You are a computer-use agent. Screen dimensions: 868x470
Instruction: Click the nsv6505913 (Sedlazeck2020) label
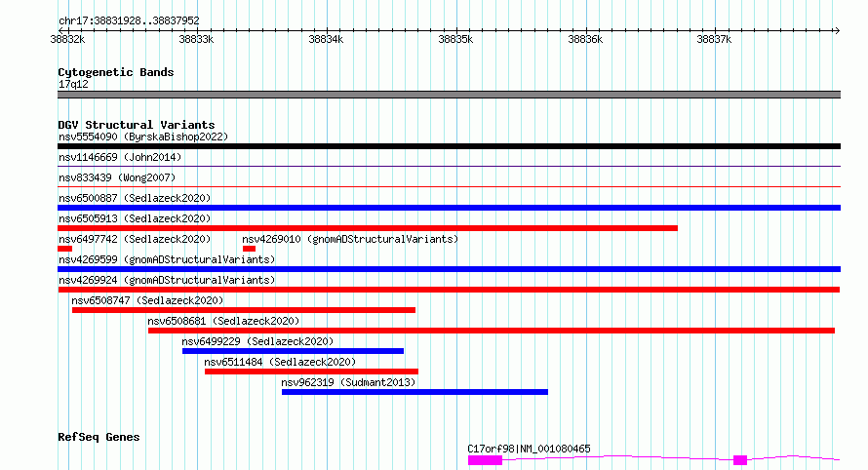[135, 218]
